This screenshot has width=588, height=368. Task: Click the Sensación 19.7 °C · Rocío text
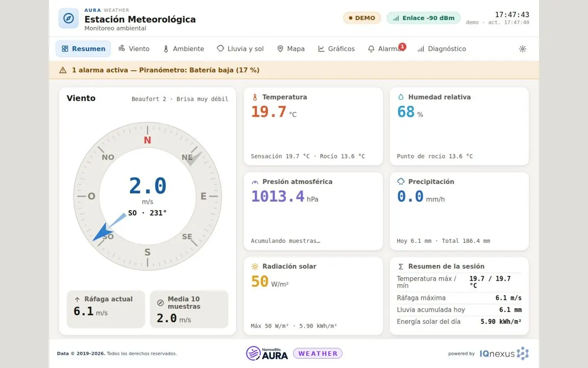[308, 157]
